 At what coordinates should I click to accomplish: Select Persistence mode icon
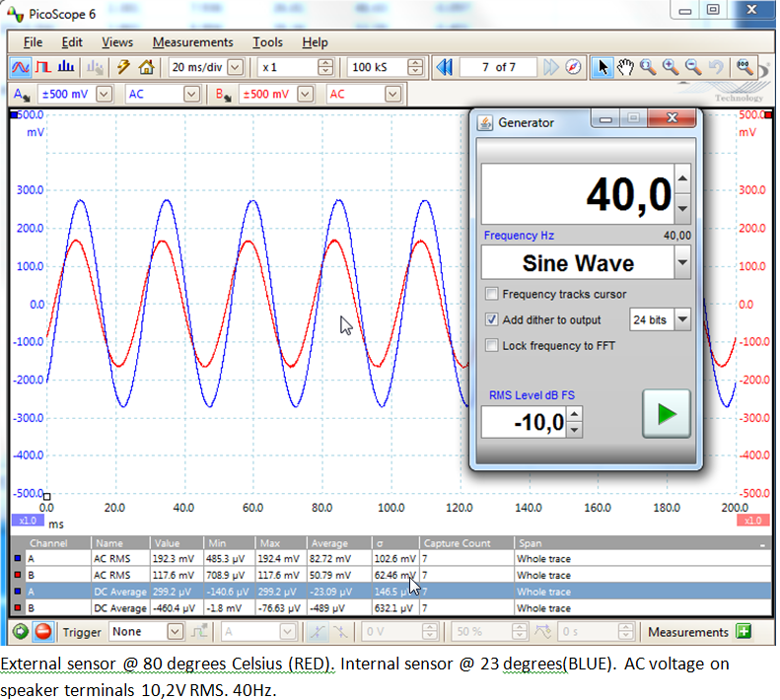click(43, 67)
